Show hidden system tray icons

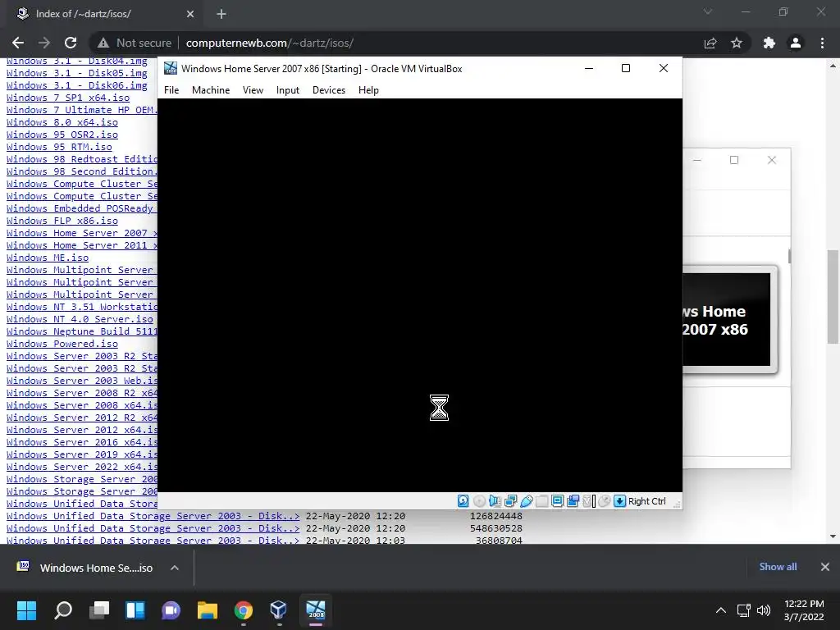[721, 610]
